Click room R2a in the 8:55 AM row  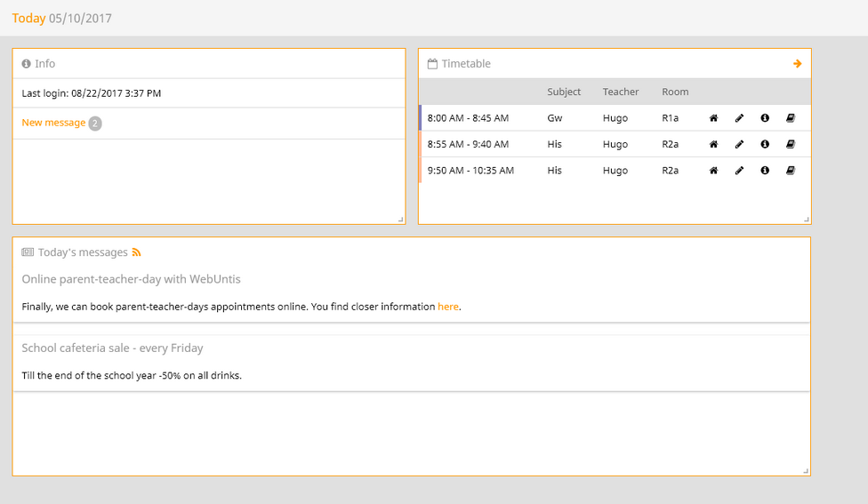point(670,144)
